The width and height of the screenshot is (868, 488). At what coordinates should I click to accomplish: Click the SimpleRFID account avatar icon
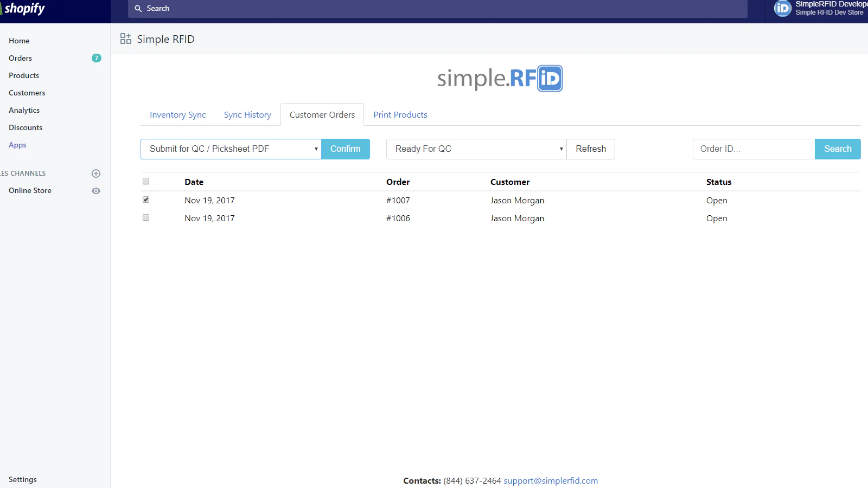point(782,8)
